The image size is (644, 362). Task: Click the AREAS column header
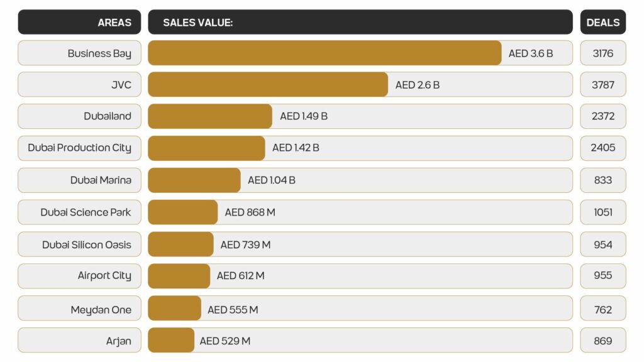[x=114, y=22]
